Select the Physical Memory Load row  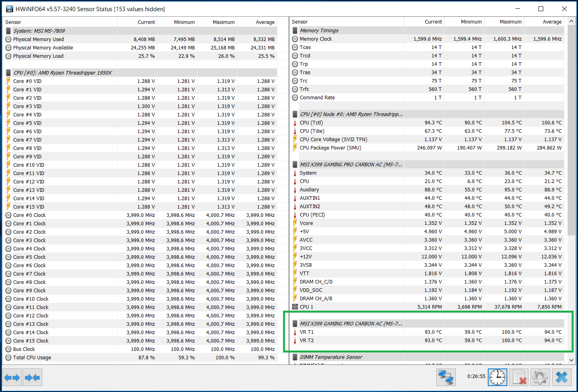(x=140, y=56)
